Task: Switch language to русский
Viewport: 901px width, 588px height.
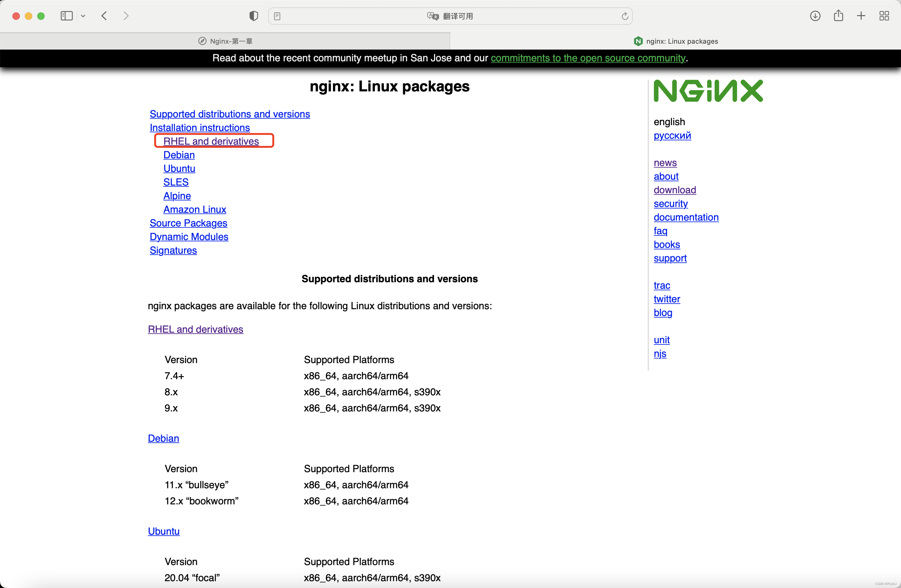Action: click(x=672, y=135)
